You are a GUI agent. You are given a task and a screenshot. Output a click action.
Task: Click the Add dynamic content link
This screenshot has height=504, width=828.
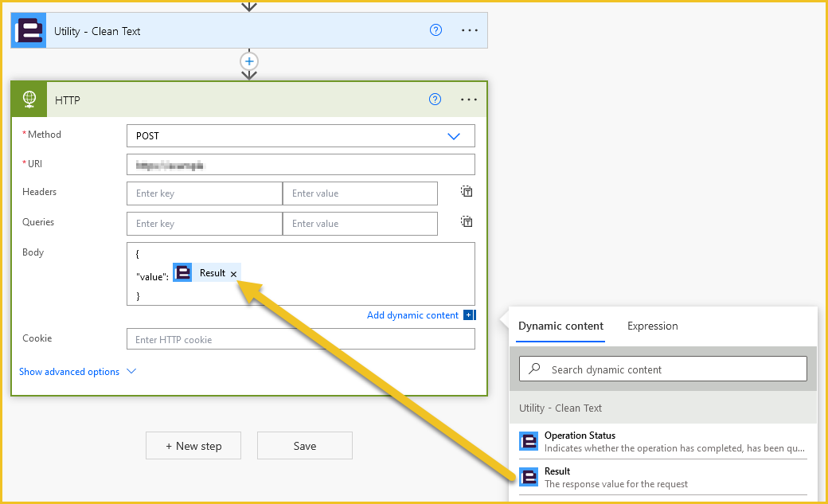414,315
